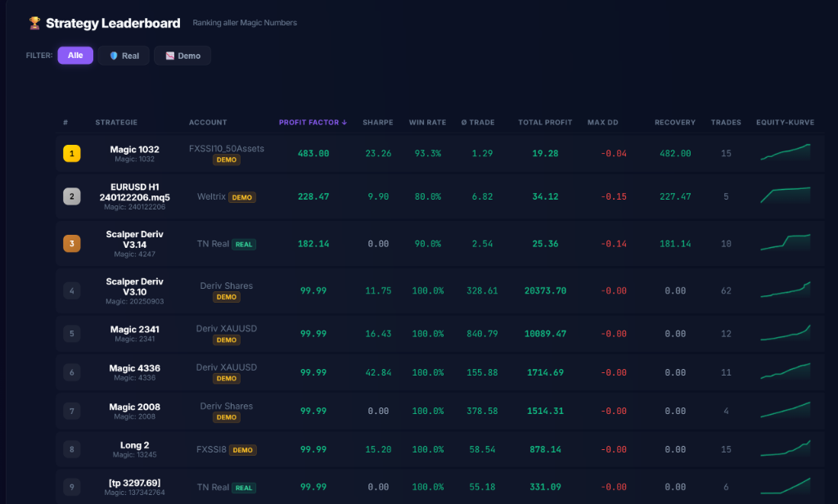Sort leaderboard by Win Rate header
838x504 pixels.
pyautogui.click(x=427, y=122)
